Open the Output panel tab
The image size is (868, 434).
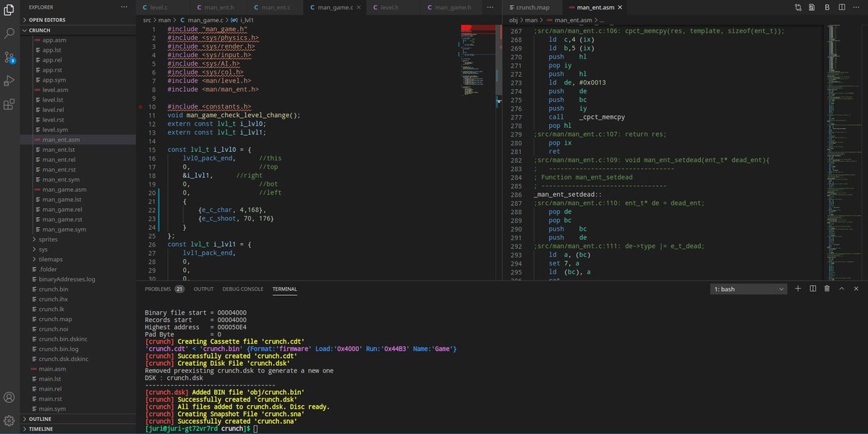(x=203, y=289)
